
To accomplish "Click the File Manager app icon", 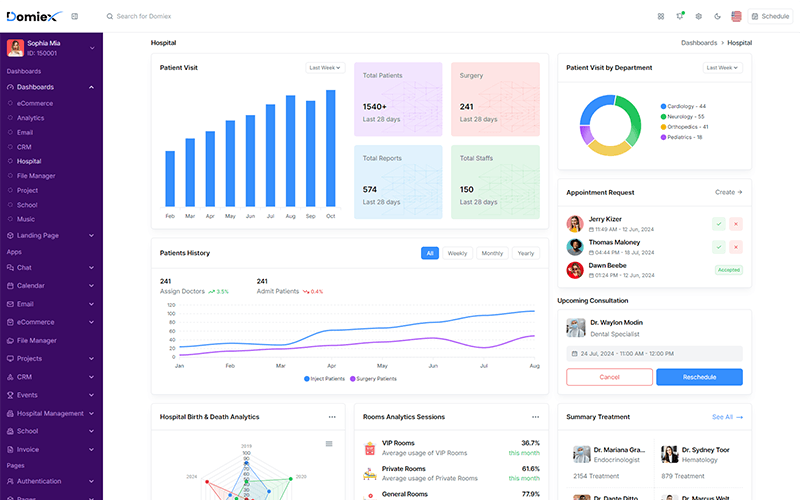I will coord(10,340).
